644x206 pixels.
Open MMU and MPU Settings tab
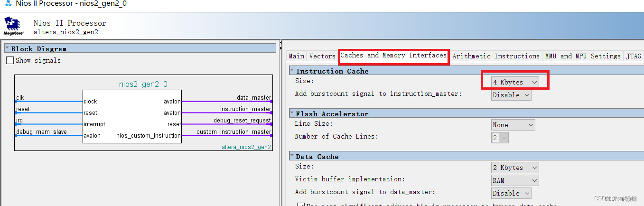pos(583,56)
